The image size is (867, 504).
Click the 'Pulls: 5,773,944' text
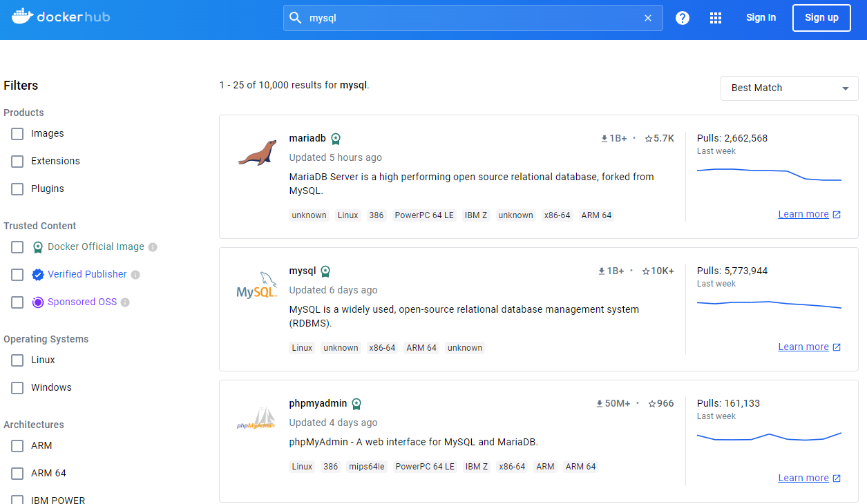pos(732,271)
